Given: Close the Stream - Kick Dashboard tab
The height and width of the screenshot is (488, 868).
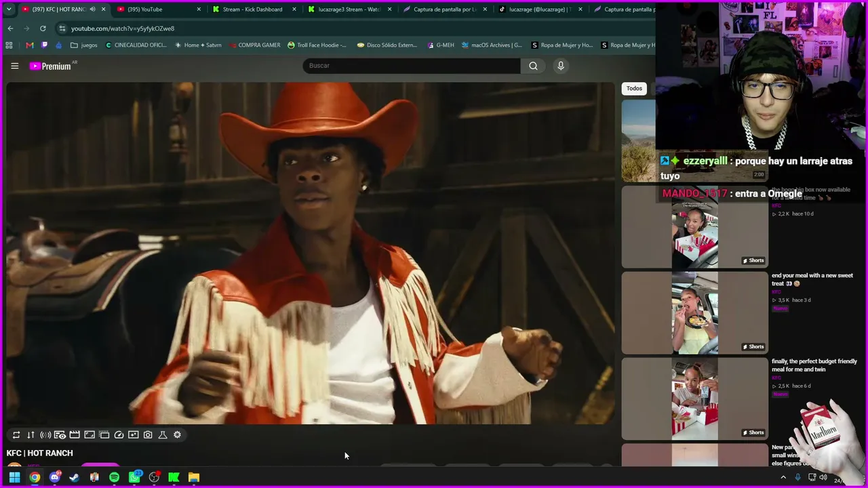Looking at the screenshot, I should 294,9.
